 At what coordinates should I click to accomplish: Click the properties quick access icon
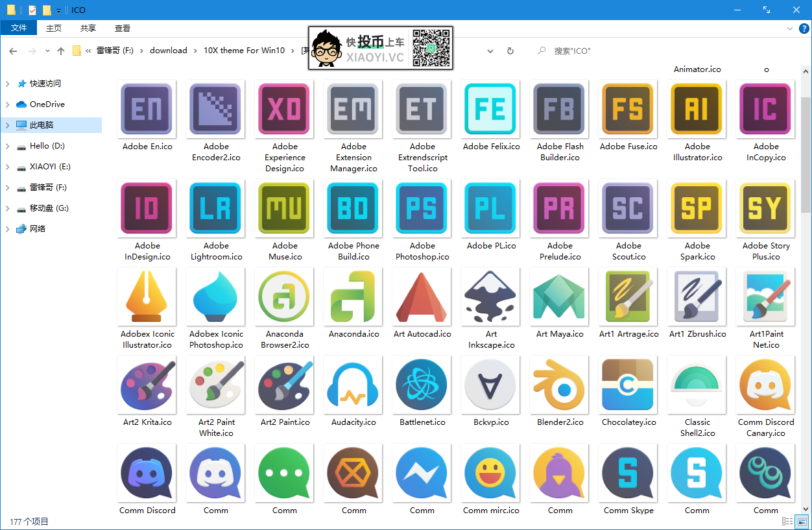pyautogui.click(x=32, y=10)
